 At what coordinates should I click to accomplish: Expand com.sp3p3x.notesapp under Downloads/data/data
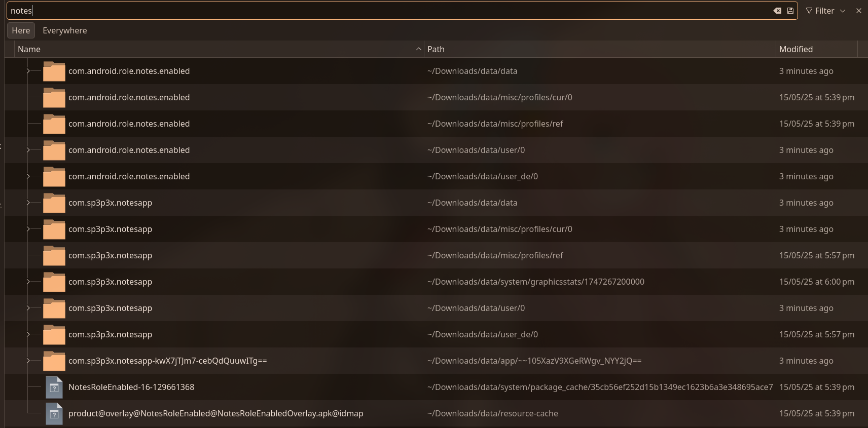pos(28,203)
